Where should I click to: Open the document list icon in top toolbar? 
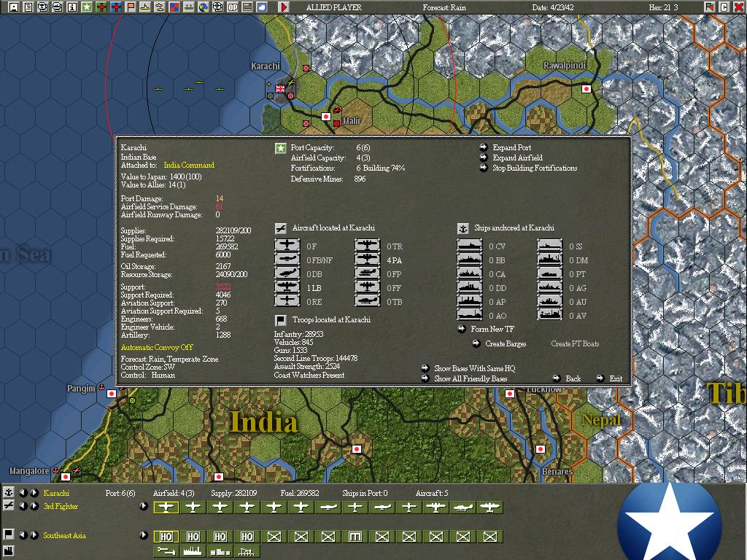click(x=28, y=7)
